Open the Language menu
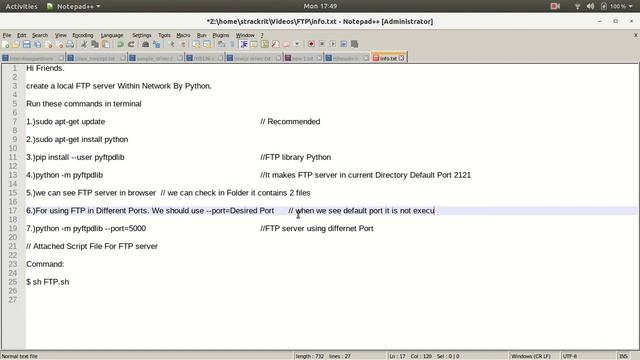The width and height of the screenshot is (640, 360). click(112, 36)
